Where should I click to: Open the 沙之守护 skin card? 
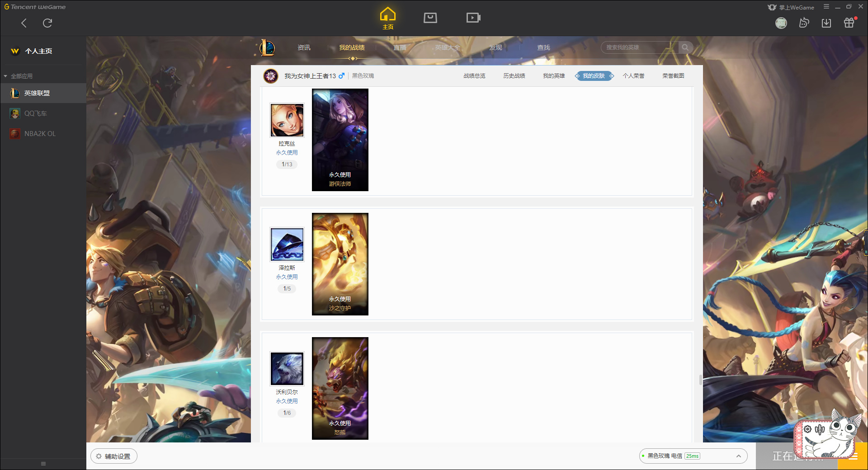(340, 264)
